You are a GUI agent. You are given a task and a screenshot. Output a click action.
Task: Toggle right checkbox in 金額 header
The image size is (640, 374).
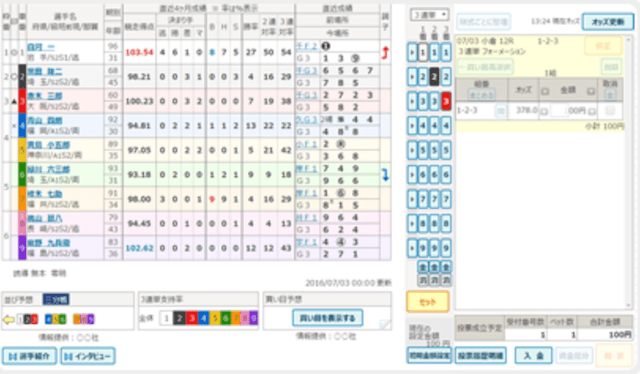pos(591,91)
